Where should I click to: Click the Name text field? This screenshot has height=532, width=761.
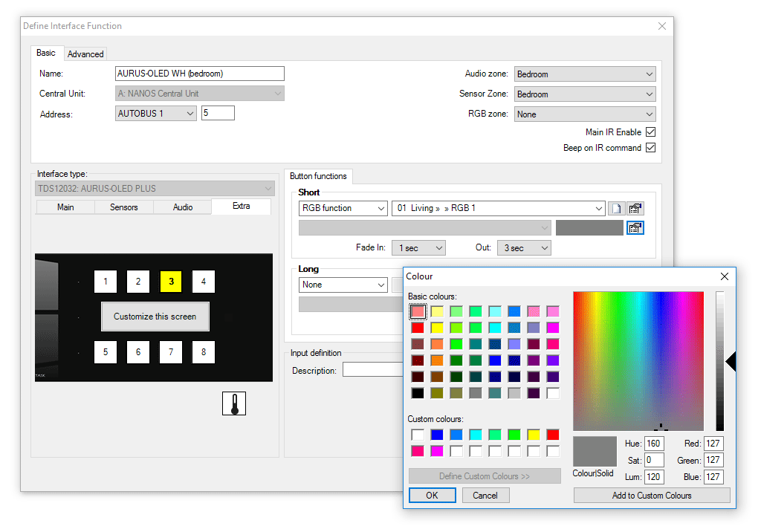(200, 74)
